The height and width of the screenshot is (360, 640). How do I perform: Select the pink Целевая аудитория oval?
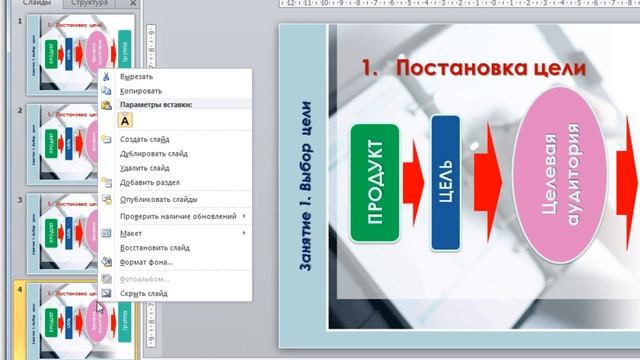[560, 175]
